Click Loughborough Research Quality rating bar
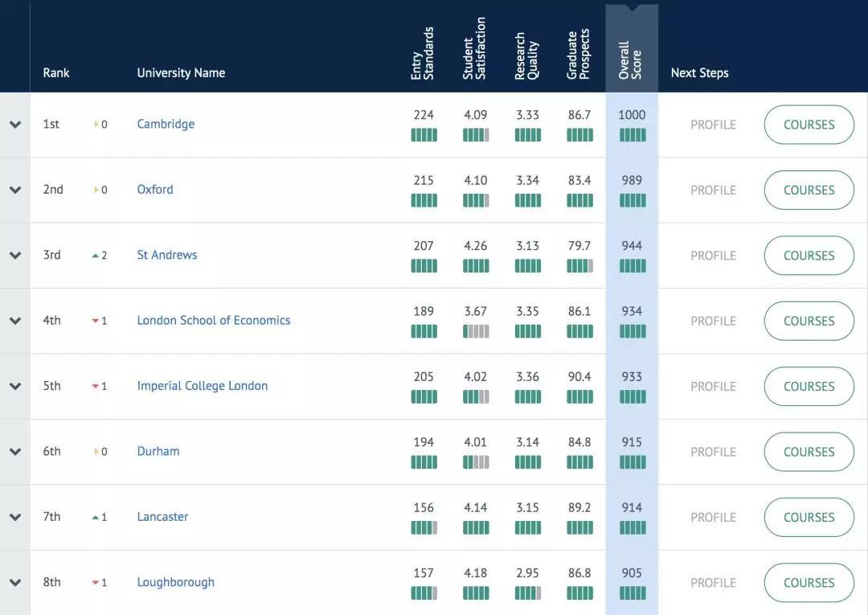The image size is (868, 615). coord(528,593)
